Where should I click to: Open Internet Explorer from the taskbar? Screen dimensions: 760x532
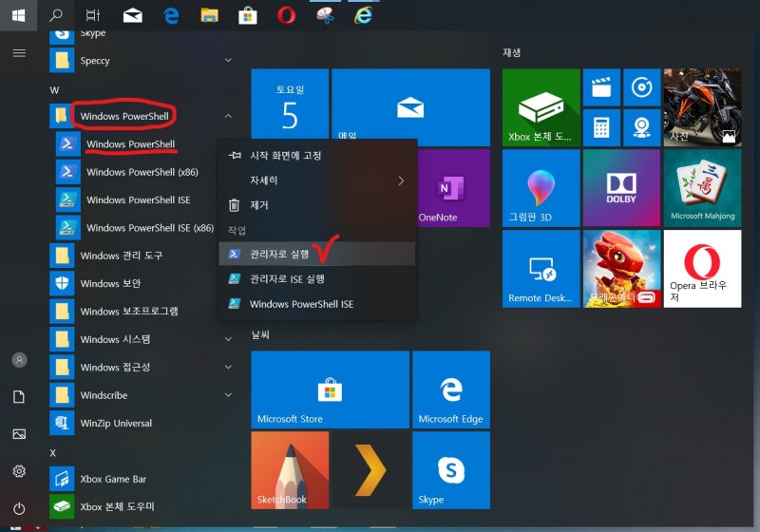click(363, 15)
